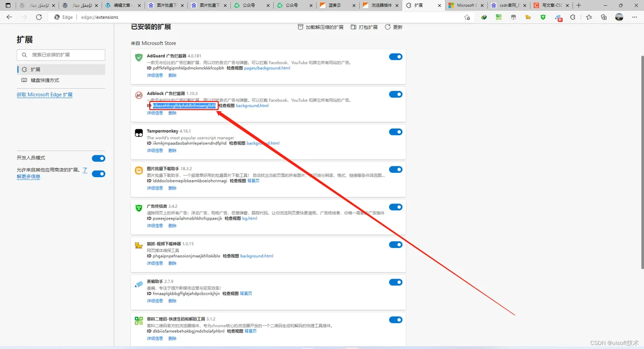Click the page vertical scrollbar thumb
This screenshot has height=349, width=644.
click(641, 161)
